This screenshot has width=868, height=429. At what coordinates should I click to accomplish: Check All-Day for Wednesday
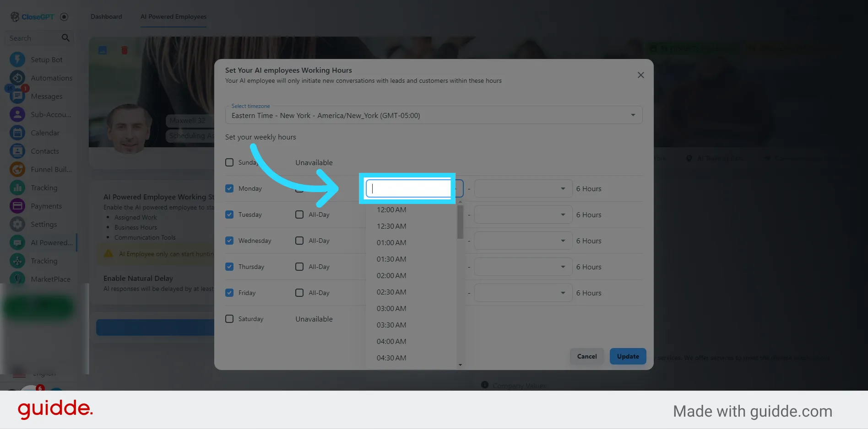299,241
